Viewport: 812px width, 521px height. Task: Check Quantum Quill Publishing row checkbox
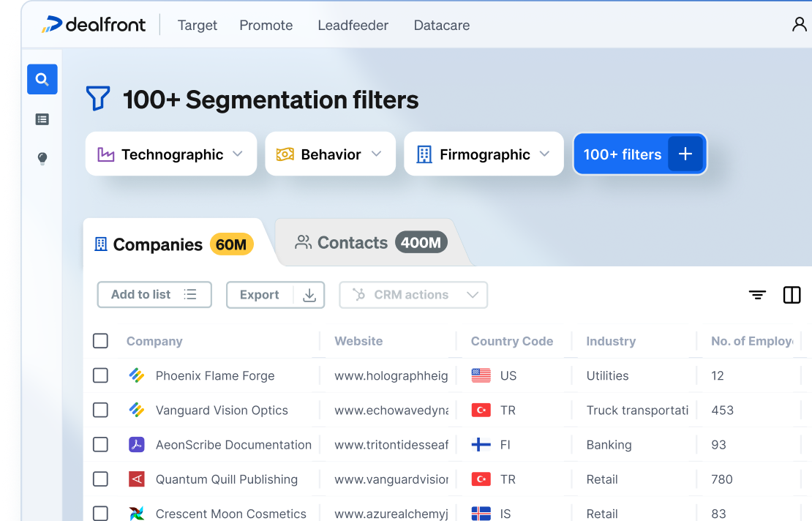click(x=100, y=479)
